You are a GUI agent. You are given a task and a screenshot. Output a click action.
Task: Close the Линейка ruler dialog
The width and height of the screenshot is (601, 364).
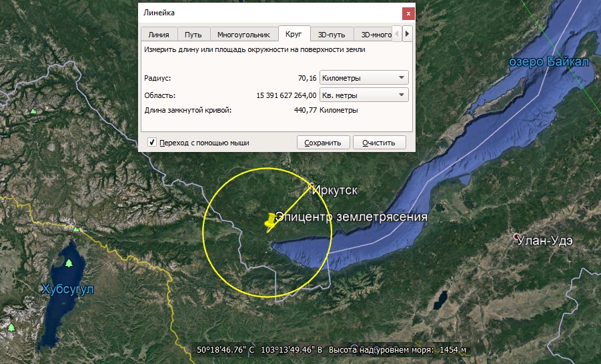[x=407, y=13]
